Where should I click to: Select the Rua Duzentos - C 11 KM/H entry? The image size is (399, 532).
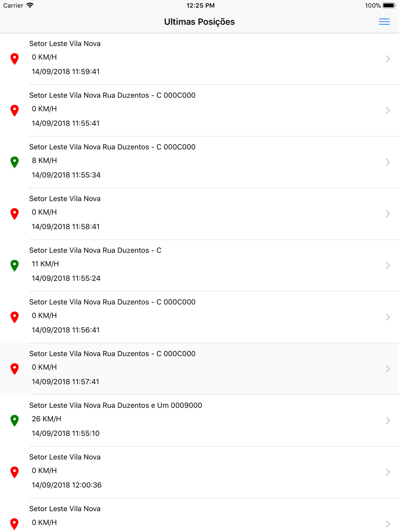tap(199, 265)
